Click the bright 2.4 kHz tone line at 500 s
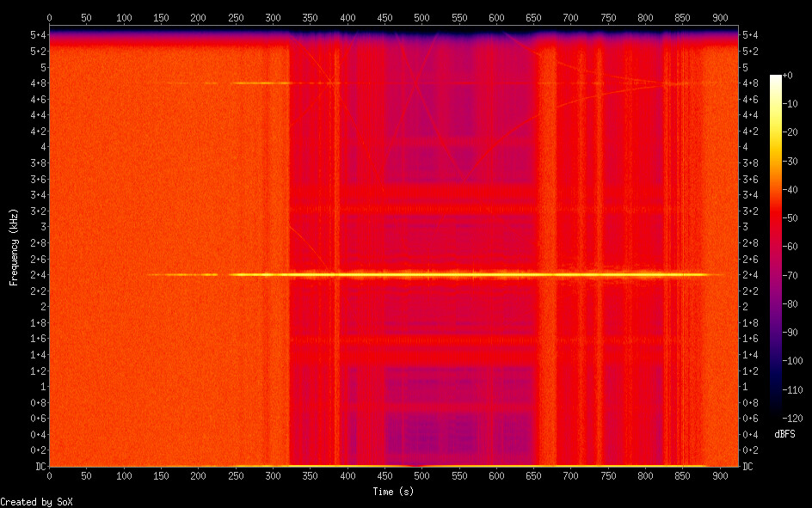This screenshot has width=812, height=508. (x=421, y=275)
